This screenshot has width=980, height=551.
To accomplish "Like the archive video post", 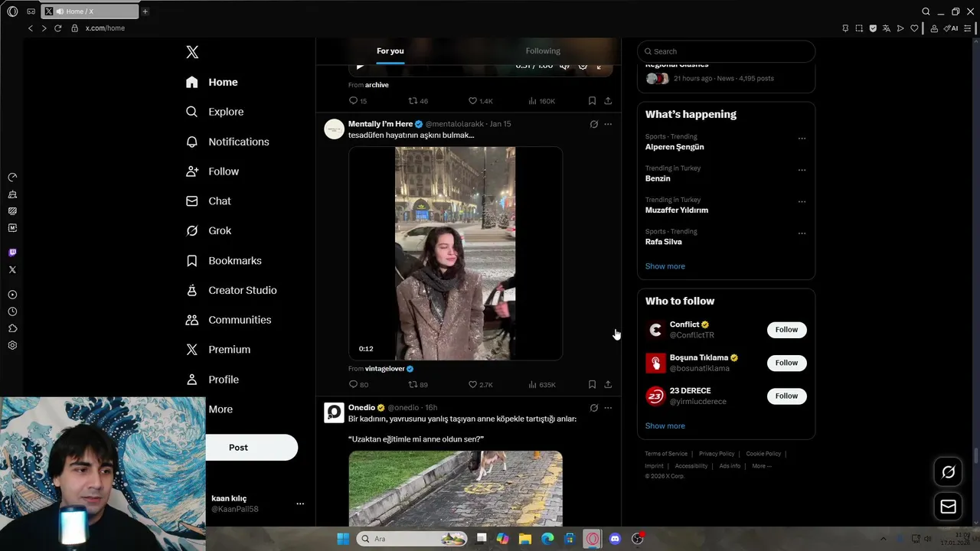I will 480,100.
